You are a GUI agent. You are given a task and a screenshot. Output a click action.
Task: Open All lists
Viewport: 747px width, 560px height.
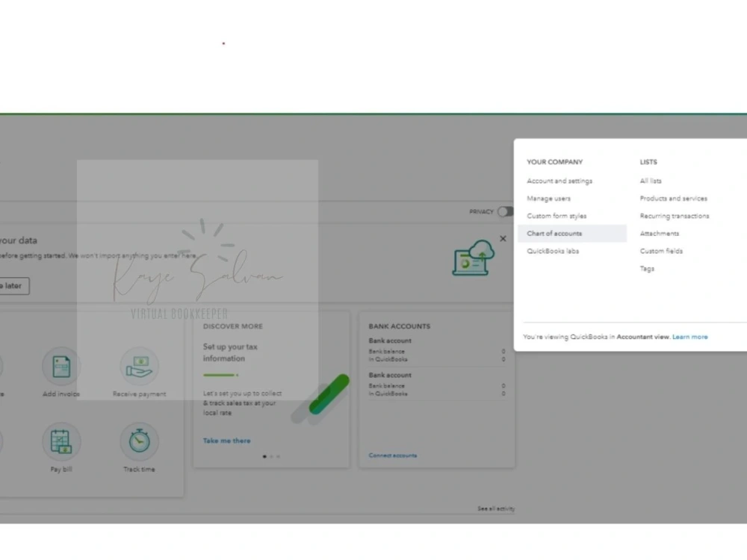click(651, 181)
